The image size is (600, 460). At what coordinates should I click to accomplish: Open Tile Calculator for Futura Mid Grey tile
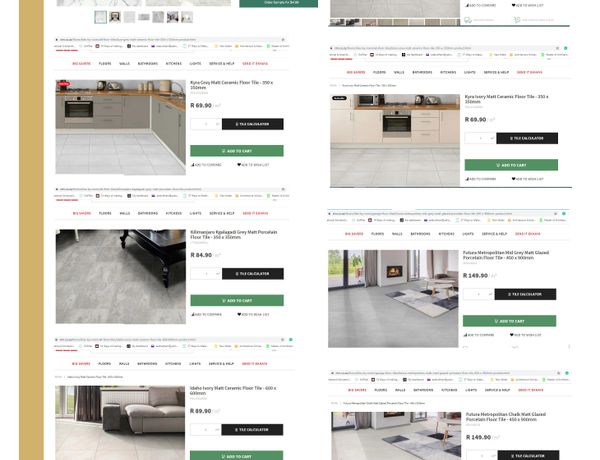pyautogui.click(x=525, y=294)
